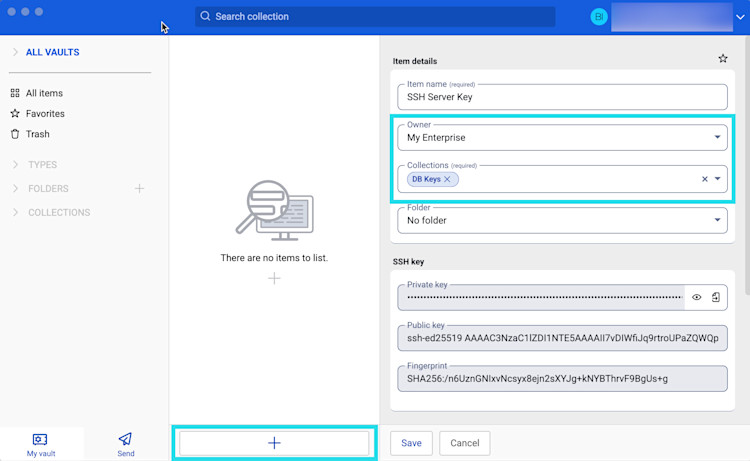Open the Folder dropdown
Screen dimensions: 750x461
[717, 220]
